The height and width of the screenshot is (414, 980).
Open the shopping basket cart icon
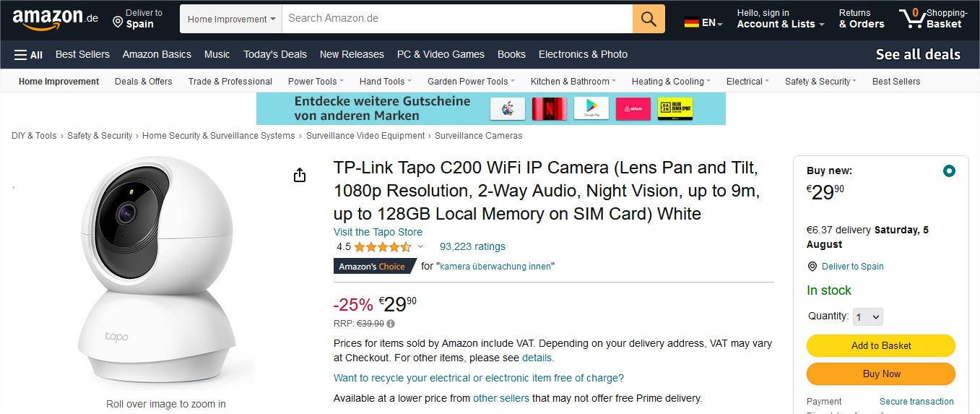pos(911,18)
